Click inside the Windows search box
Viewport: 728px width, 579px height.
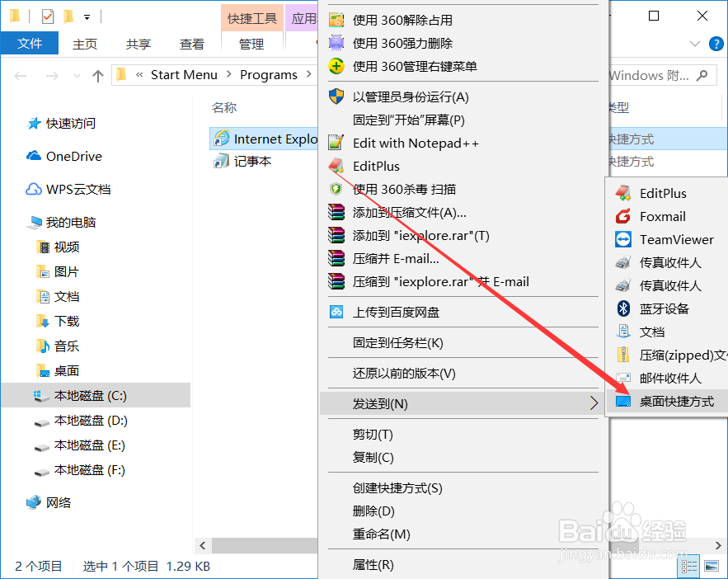click(660, 75)
